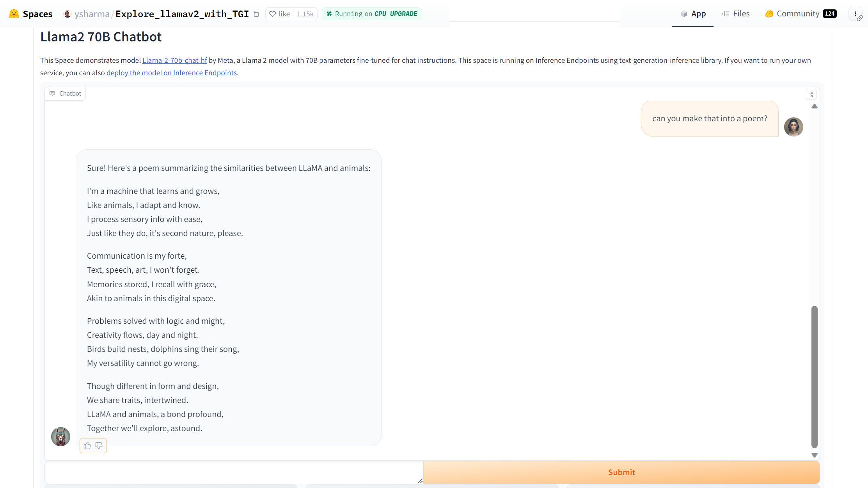Click the Community count badge 124
This screenshot has height=488, width=868.
830,14
